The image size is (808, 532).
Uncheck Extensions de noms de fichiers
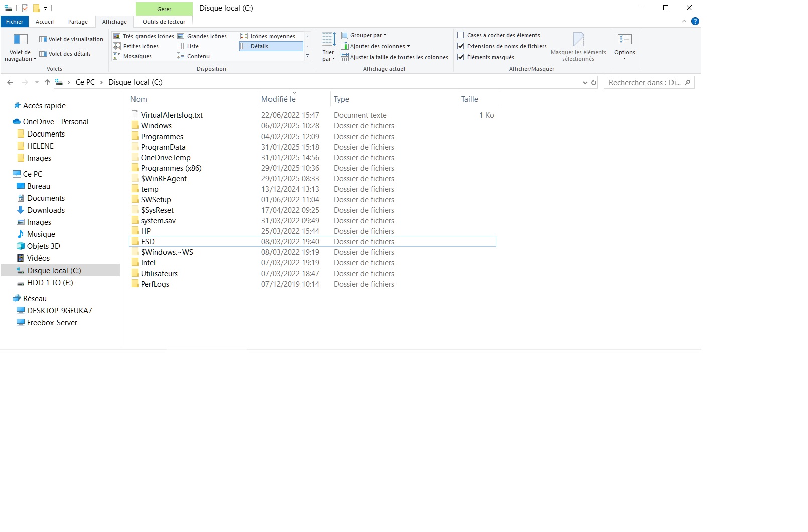[x=460, y=46]
